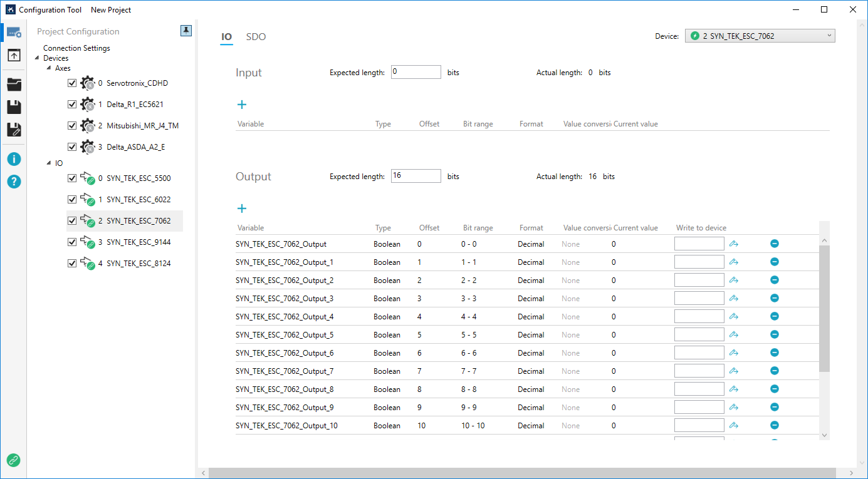Click the Save floppy disk icon
The image size is (868, 479).
tap(14, 107)
